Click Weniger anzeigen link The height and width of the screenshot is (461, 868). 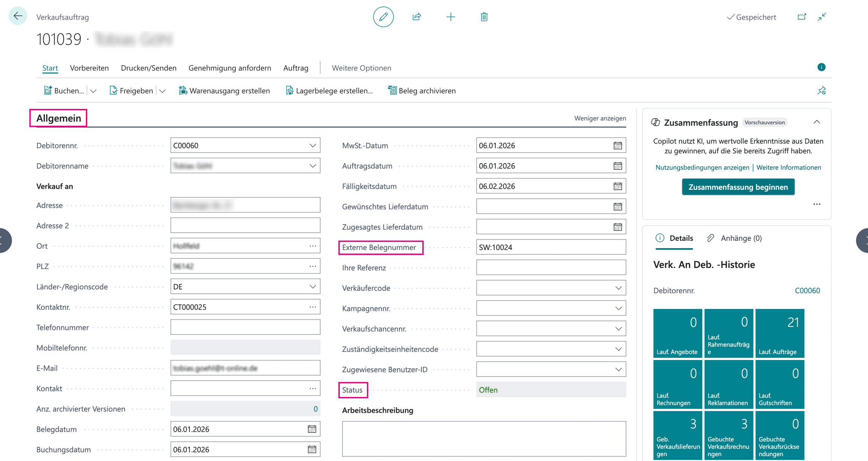coord(600,118)
